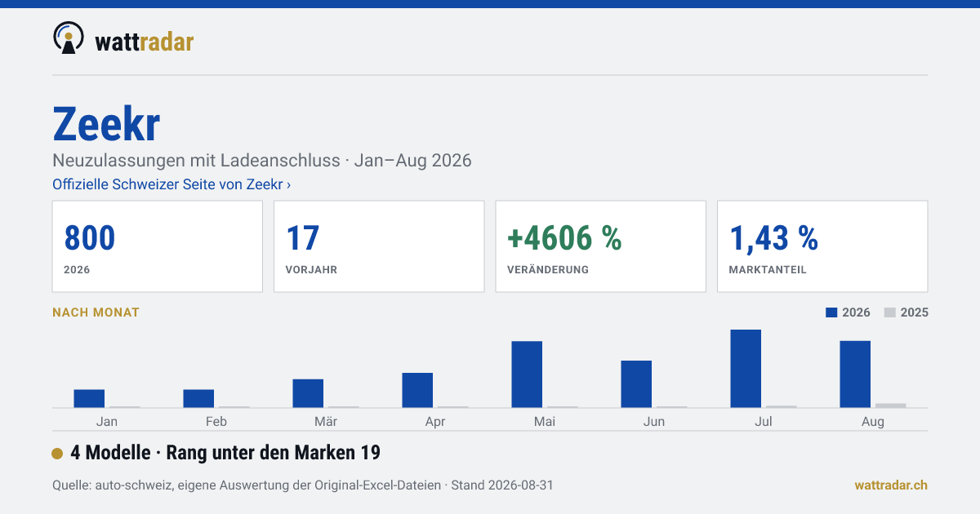This screenshot has width=980, height=514.
Task: Select the 800 registrations 2026 card
Action: [x=158, y=246]
